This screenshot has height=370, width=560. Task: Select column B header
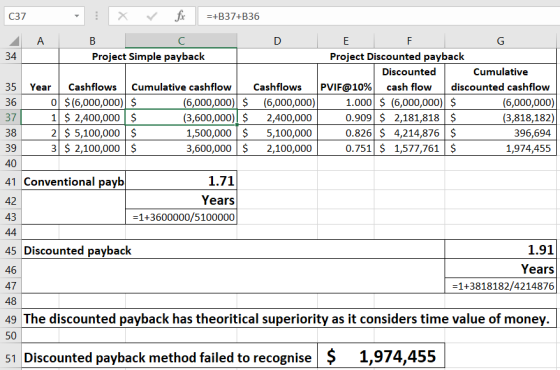pos(92,41)
